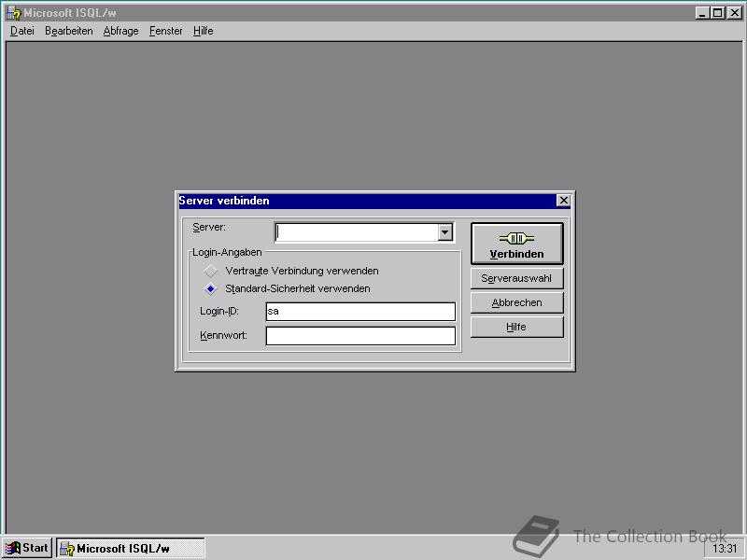The height and width of the screenshot is (560, 747).
Task: Click the Abbrechen button
Action: 517,302
